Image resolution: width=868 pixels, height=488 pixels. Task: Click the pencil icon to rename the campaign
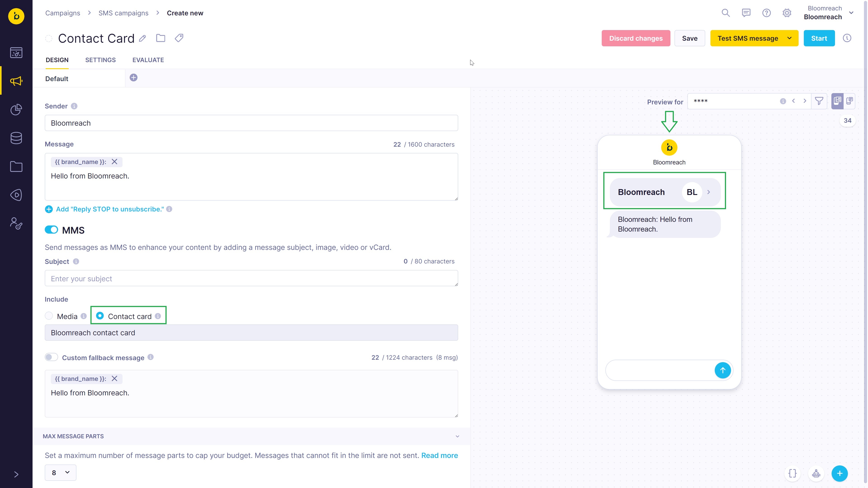(143, 38)
